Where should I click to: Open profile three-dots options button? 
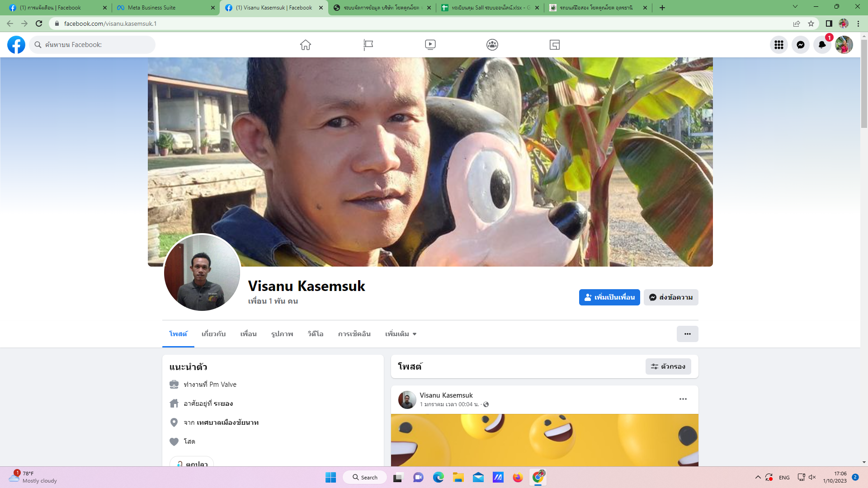687,334
